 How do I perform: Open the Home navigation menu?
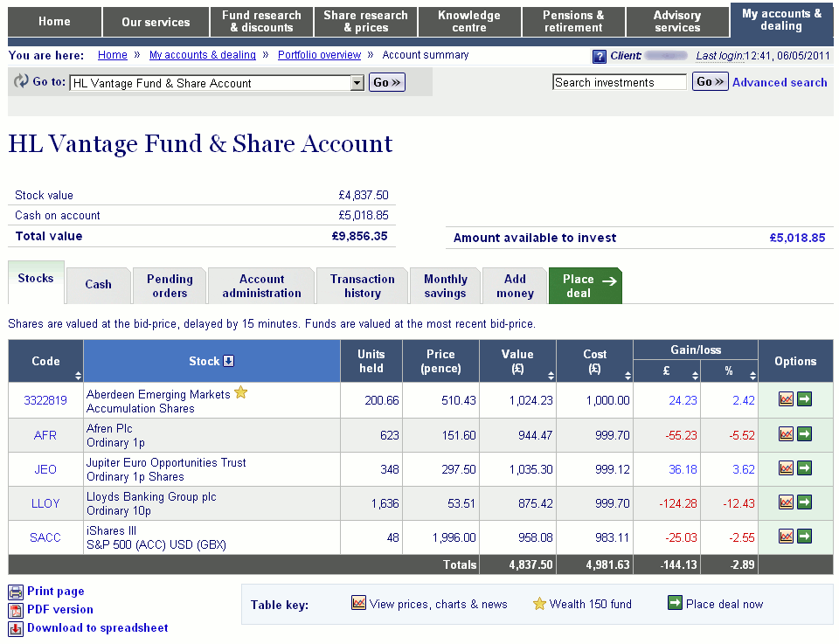[54, 22]
